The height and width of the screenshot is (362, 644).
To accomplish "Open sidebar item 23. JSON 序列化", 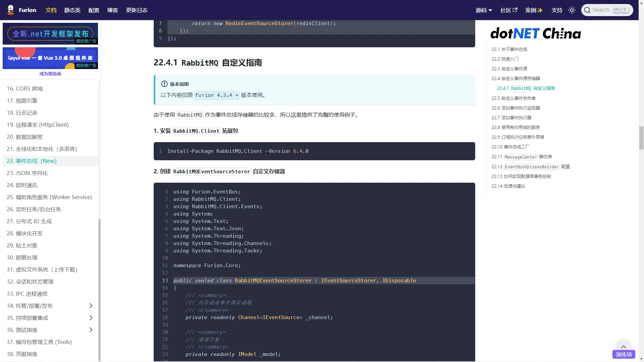I will (x=50, y=173).
